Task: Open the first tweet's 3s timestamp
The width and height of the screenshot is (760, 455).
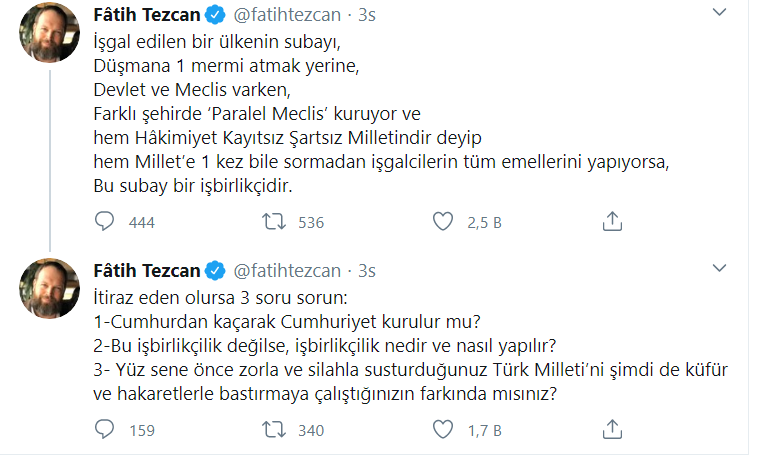Action: (x=366, y=16)
